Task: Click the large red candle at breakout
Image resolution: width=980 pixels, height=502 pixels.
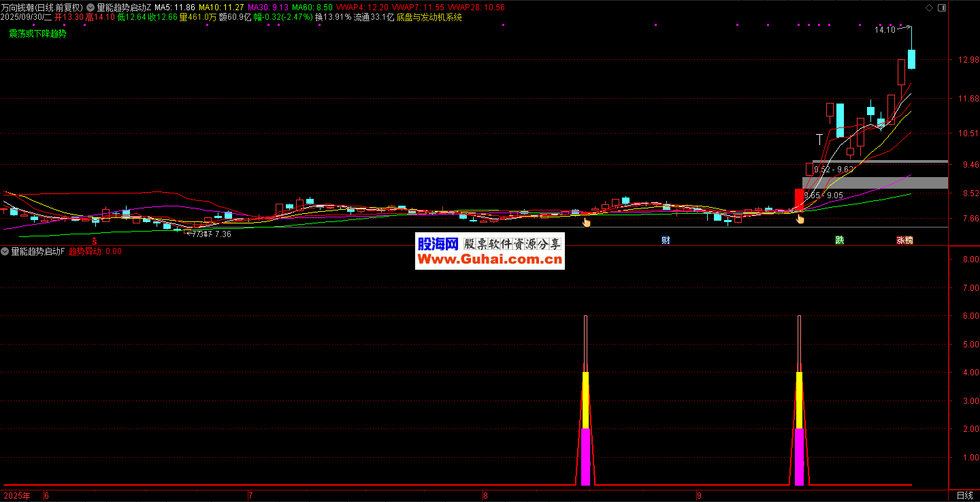Action: (799, 200)
